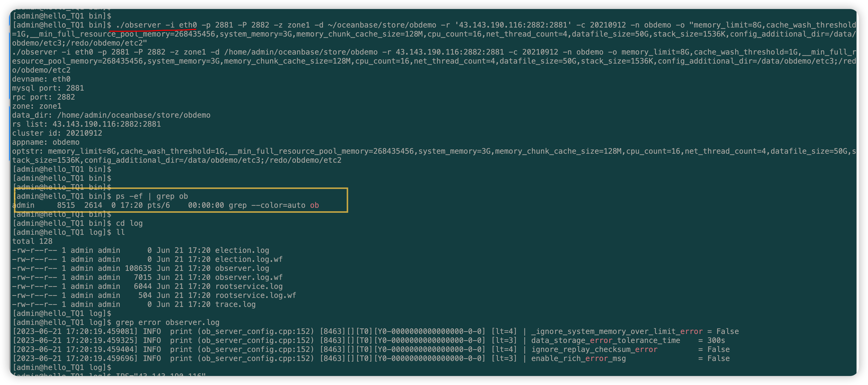Click 'observer.log' in the ll listing
Image resolution: width=868 pixels, height=385 pixels.
(x=242, y=268)
